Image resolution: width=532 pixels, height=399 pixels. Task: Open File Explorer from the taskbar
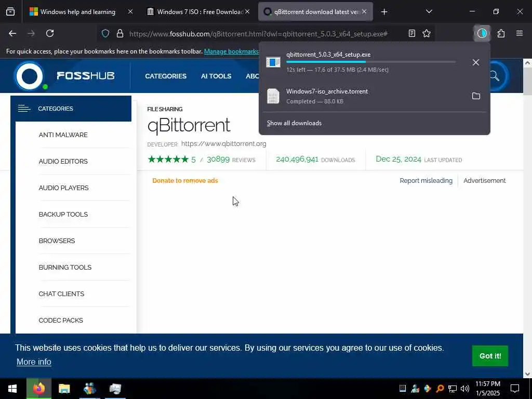tap(64, 389)
